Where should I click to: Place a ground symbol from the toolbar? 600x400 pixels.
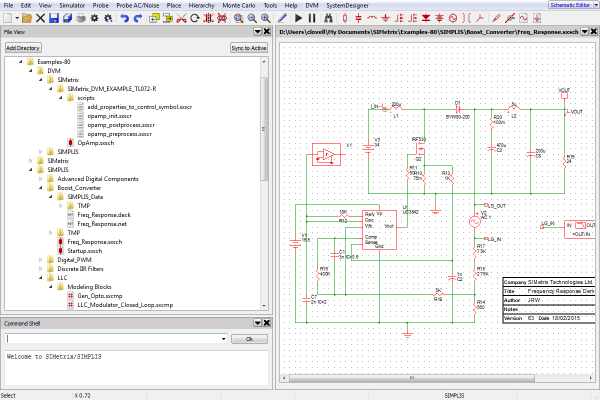(385, 18)
